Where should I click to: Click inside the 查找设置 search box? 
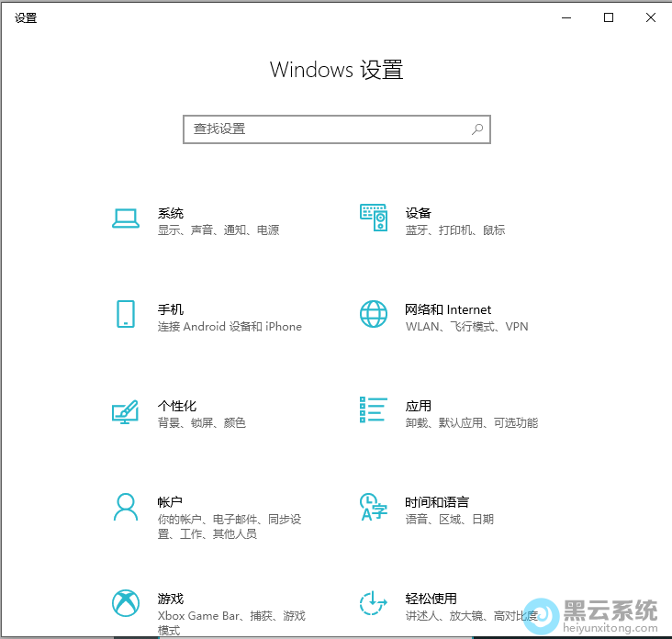pos(337,129)
